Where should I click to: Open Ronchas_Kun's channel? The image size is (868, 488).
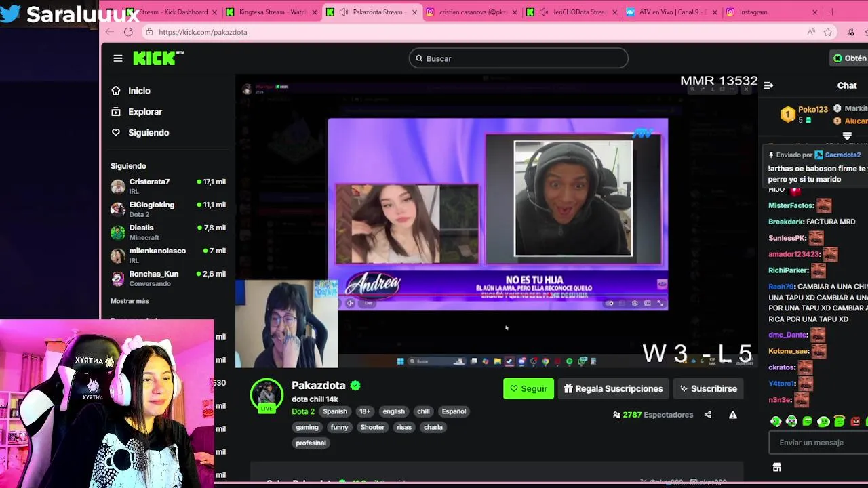coord(168,278)
